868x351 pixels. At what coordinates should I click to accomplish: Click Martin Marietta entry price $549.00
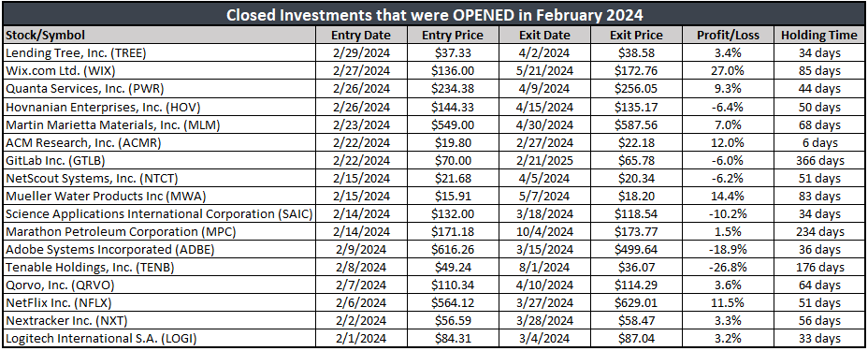tap(453, 124)
